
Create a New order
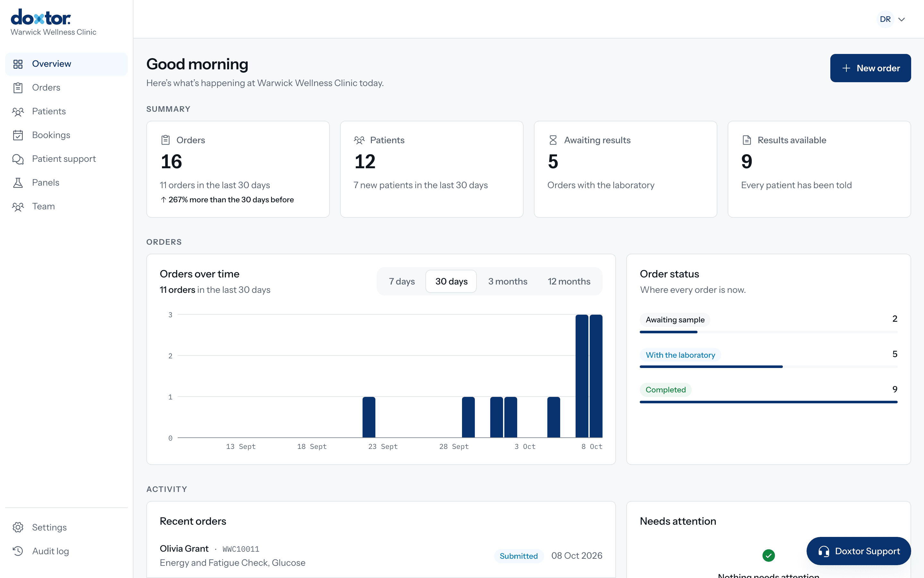(x=870, y=68)
